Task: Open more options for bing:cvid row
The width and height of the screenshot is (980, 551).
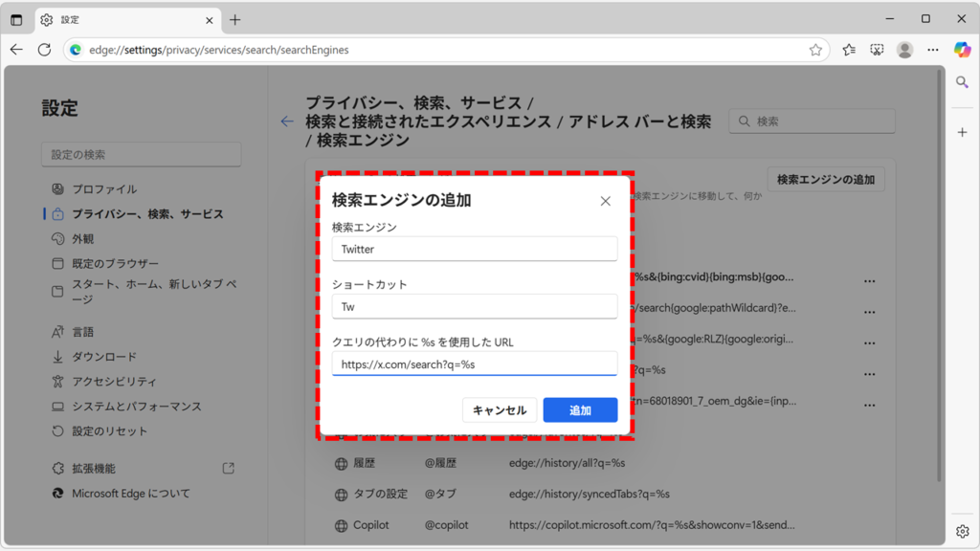Action: [x=869, y=281]
